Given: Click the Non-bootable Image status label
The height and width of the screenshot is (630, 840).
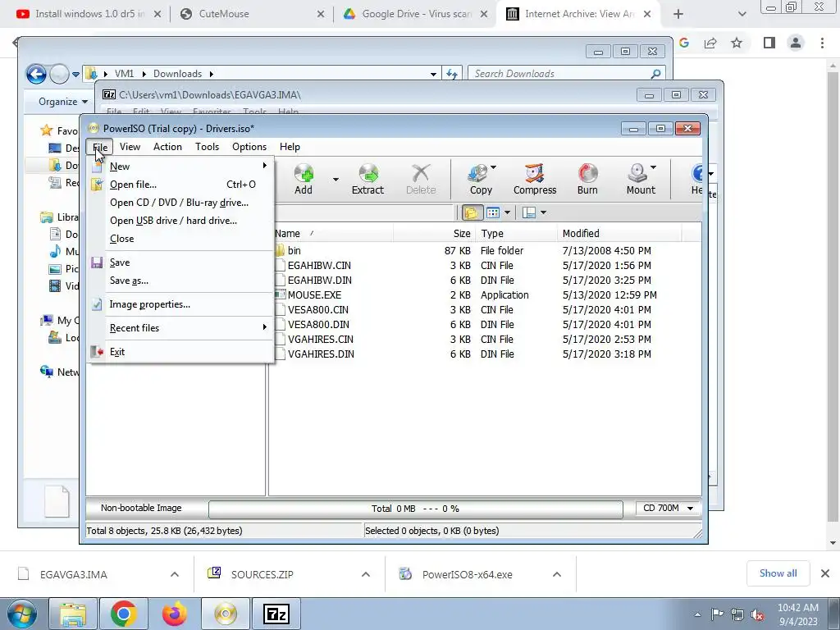Looking at the screenshot, I should tap(141, 508).
